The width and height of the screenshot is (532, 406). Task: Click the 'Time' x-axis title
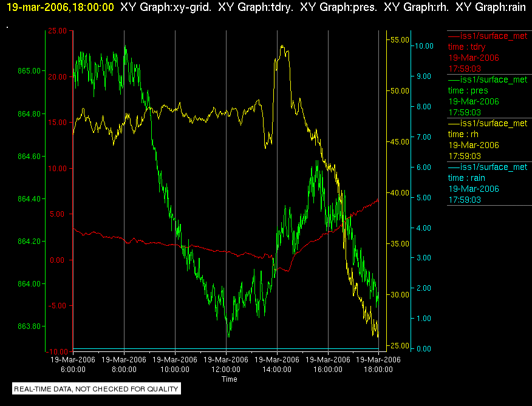(x=230, y=379)
